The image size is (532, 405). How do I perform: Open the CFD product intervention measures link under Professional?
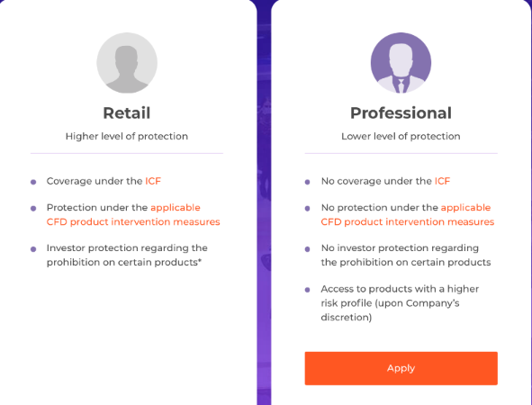coord(408,215)
